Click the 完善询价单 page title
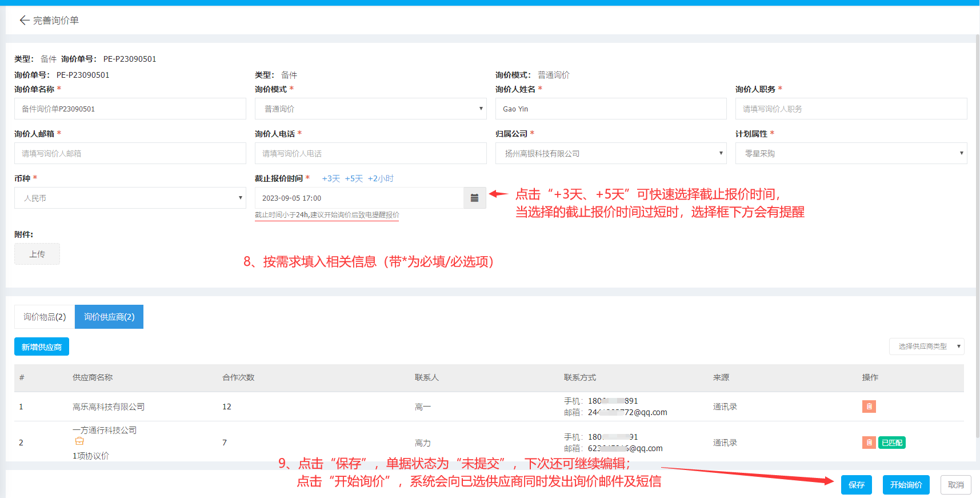980x498 pixels. pos(56,21)
